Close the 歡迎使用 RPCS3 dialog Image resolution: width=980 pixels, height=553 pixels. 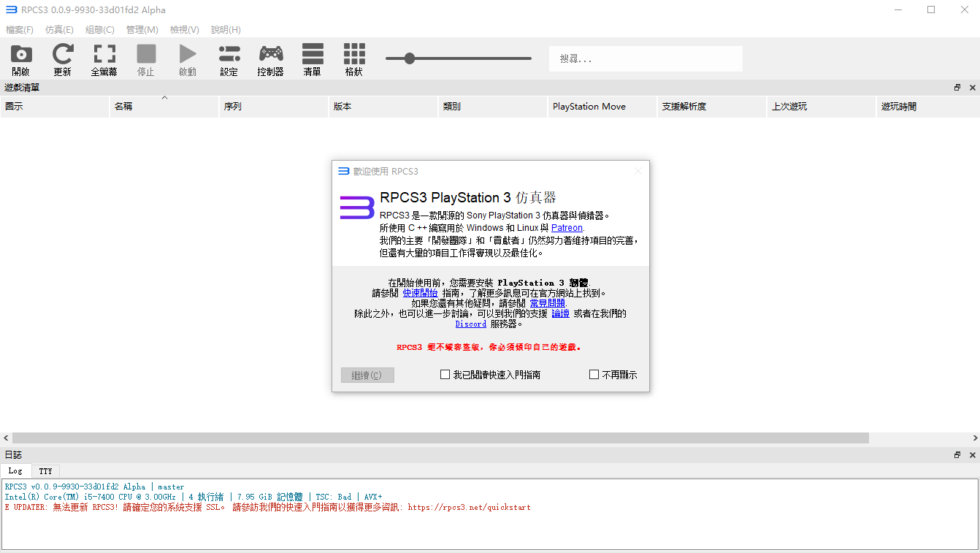pos(638,171)
